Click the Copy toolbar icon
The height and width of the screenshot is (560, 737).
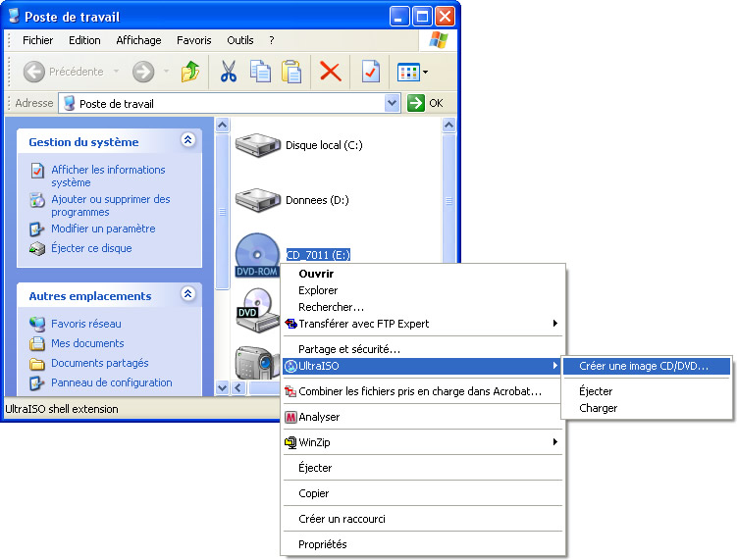(260, 72)
